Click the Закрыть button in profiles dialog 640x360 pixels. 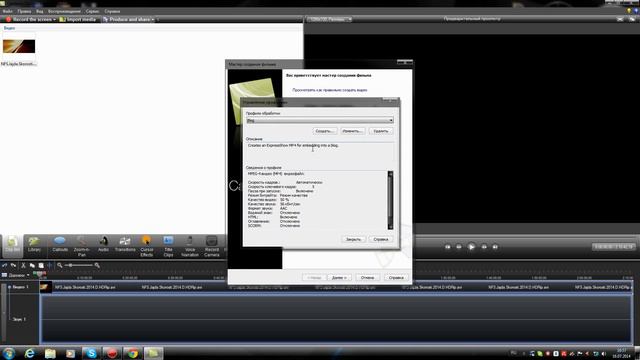point(353,239)
